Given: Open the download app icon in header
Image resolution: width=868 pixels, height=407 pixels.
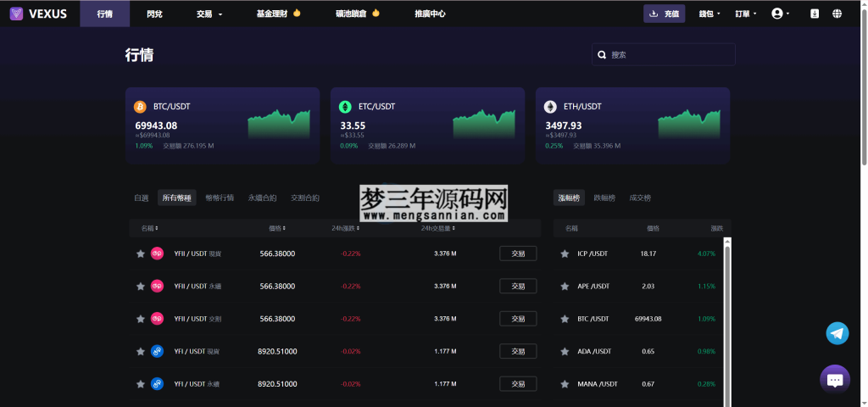Looking at the screenshot, I should (x=815, y=14).
